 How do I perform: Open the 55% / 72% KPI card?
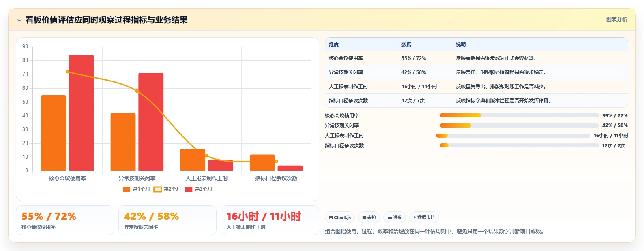(x=65, y=220)
